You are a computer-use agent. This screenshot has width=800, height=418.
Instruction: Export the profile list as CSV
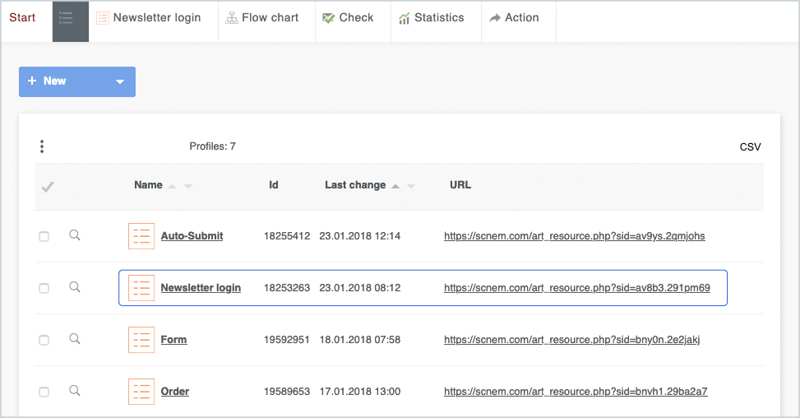pyautogui.click(x=750, y=147)
